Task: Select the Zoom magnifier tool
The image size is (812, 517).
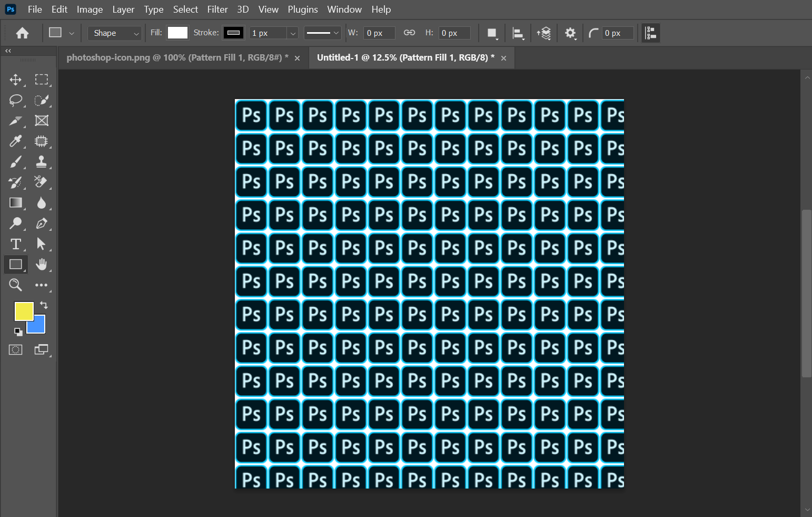Action: tap(16, 285)
